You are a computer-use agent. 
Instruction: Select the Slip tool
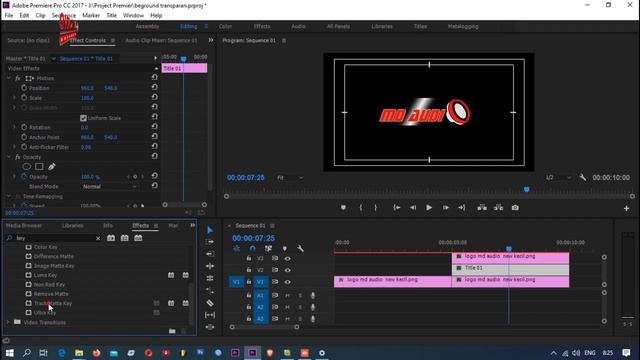coord(210,315)
